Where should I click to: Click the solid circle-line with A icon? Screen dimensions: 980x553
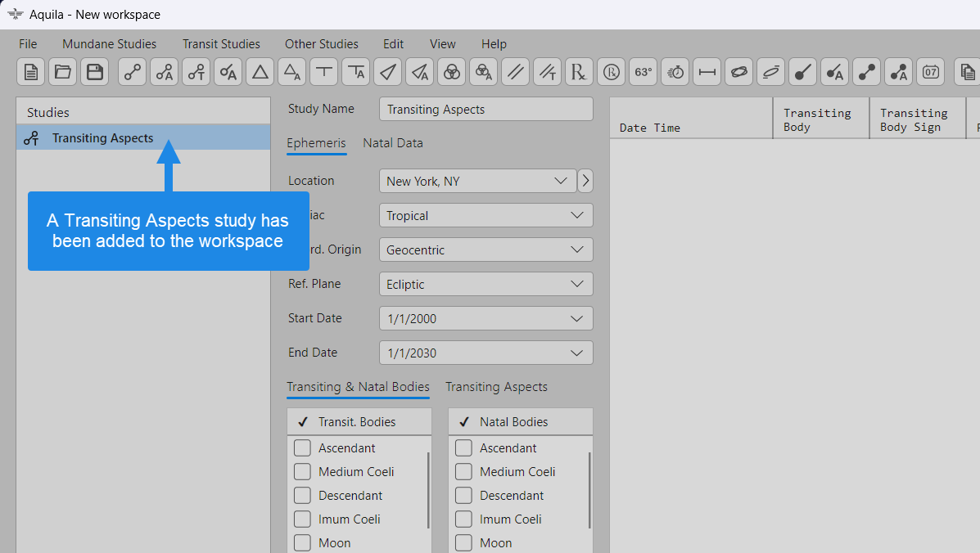point(834,72)
